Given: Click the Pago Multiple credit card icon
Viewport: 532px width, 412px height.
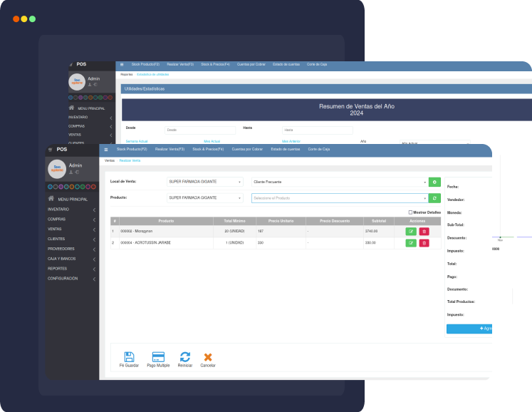Looking at the screenshot, I should [x=158, y=357].
